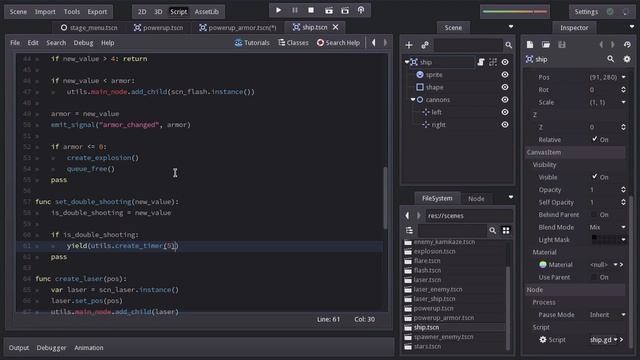Adjust Rot value stepper
Viewport: 640px width, 360px height.
click(623, 89)
